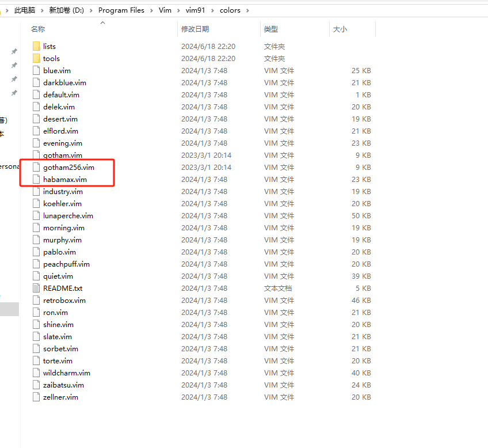Screen dimensions: 488x448
Task: Select the README.txt text document icon
Action: pyautogui.click(x=36, y=288)
